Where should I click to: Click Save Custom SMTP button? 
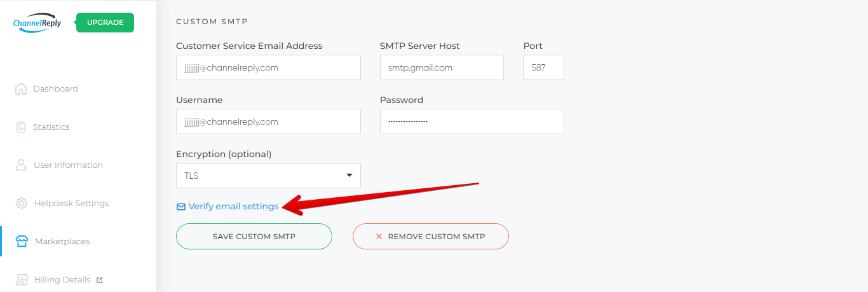(x=254, y=236)
